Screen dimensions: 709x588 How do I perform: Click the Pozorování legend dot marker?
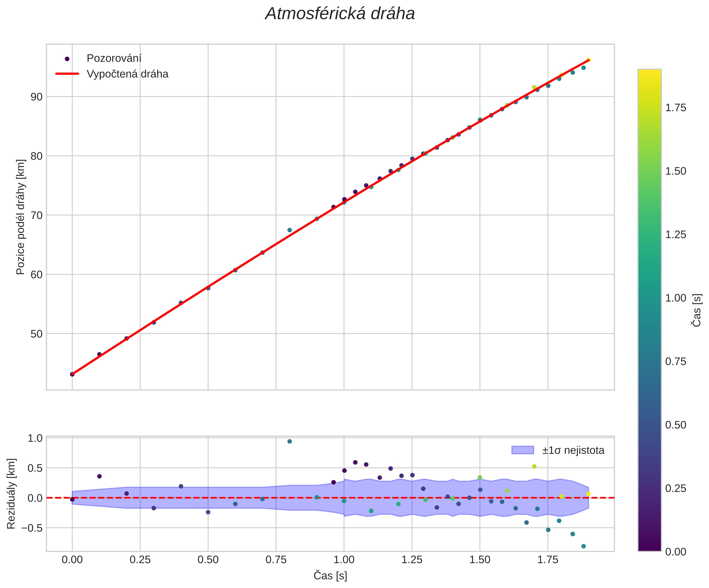click(x=67, y=59)
